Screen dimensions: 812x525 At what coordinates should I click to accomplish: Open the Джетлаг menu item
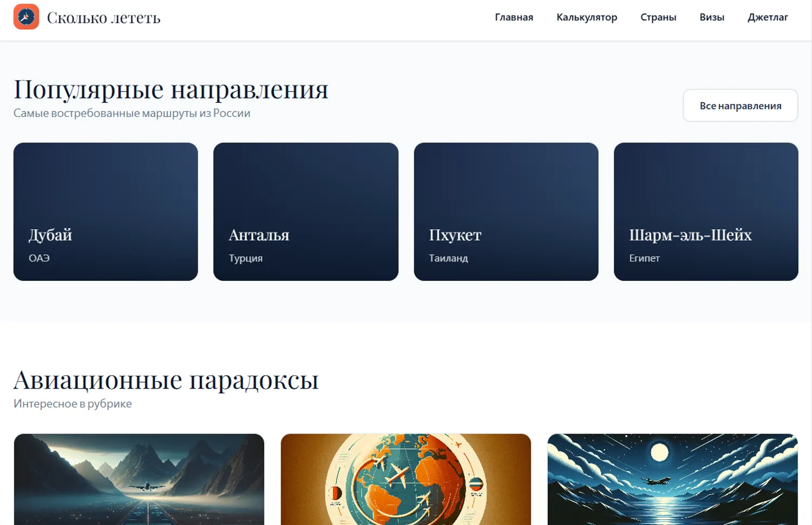pyautogui.click(x=768, y=17)
